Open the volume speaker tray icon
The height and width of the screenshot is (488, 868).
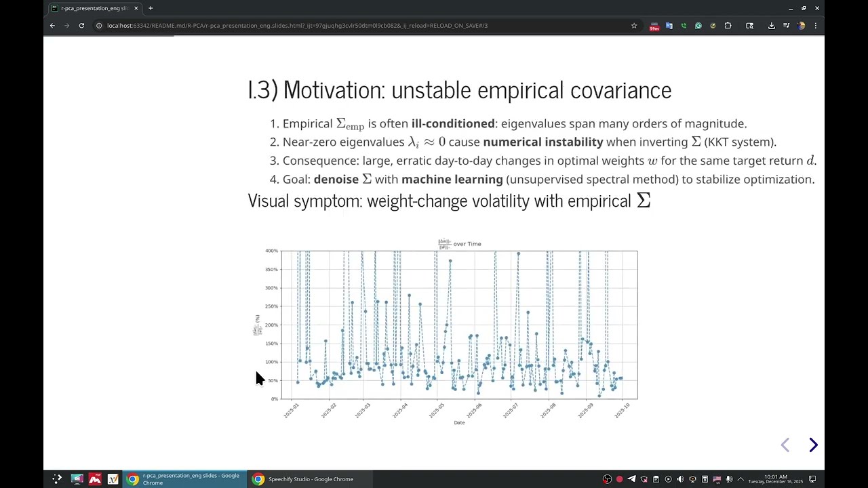click(x=680, y=479)
